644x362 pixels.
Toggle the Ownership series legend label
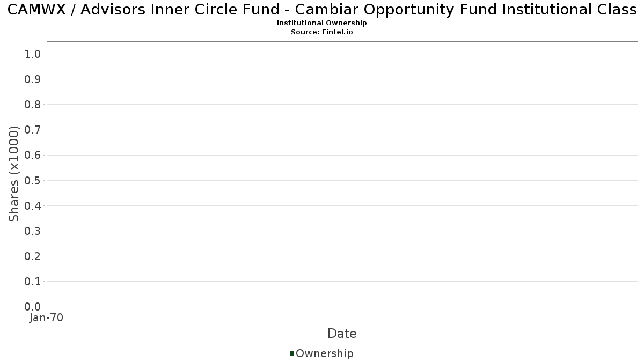point(324,353)
